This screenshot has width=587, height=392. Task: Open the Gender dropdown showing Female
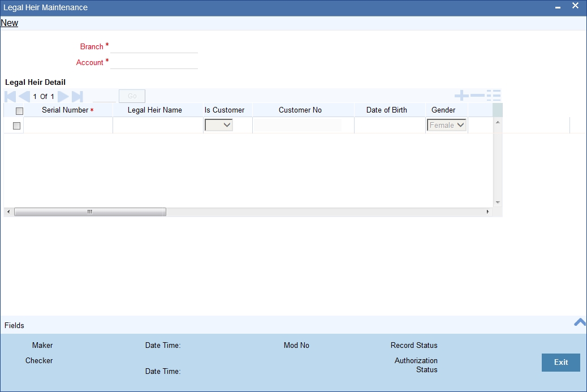click(x=447, y=125)
